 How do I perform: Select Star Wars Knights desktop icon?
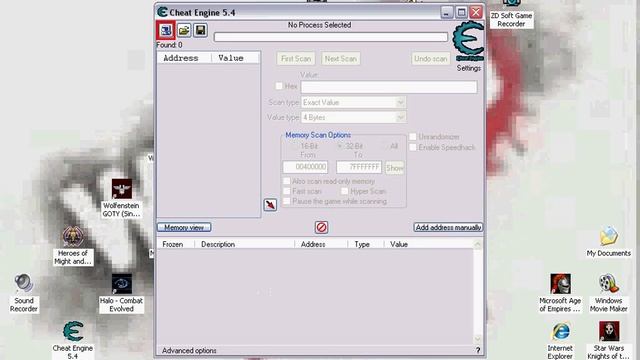coord(609,341)
